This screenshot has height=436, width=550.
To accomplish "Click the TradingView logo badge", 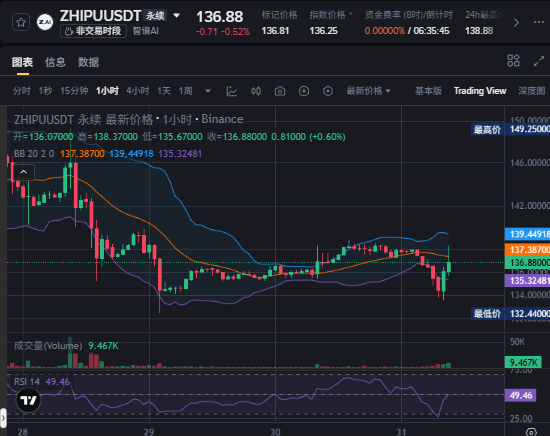I will point(28,400).
